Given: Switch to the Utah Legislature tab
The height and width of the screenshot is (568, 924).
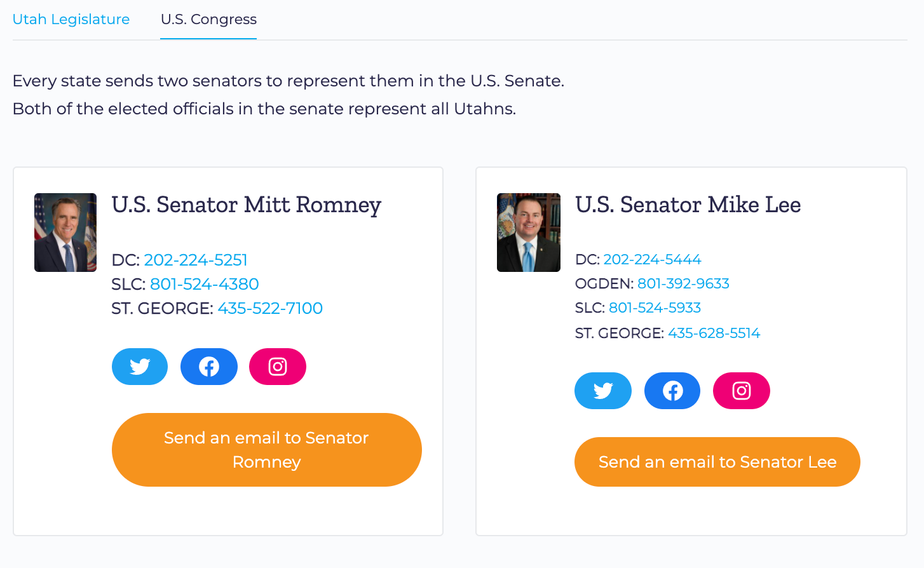Looking at the screenshot, I should [71, 19].
